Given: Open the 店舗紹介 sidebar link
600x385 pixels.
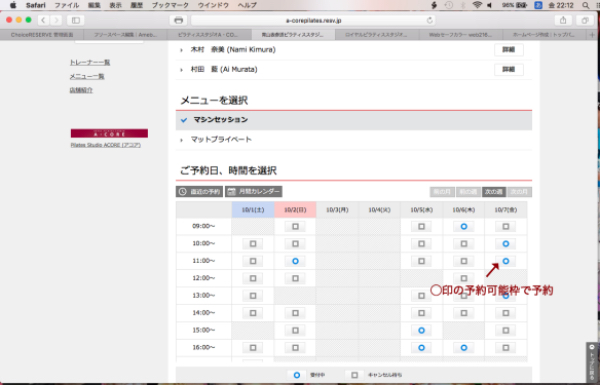Looking at the screenshot, I should (x=81, y=90).
